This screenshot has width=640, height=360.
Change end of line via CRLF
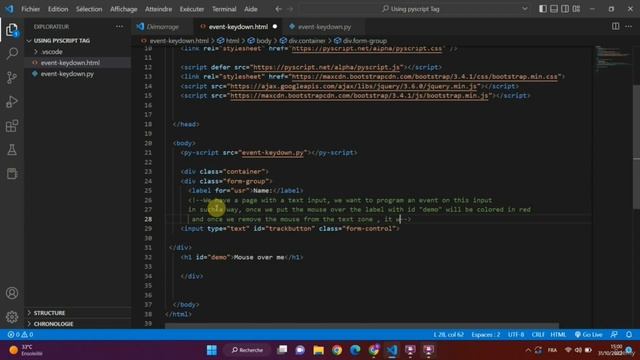(538, 335)
